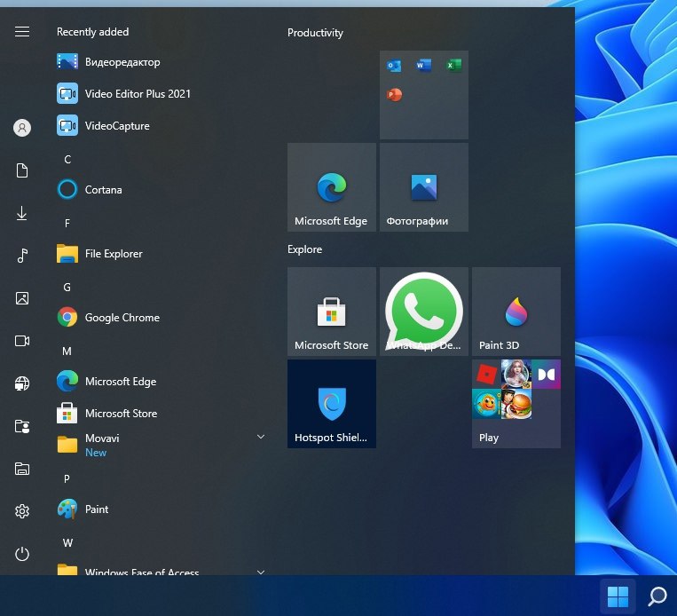Viewport: 677px width, 616px height.
Task: Click the Productivity group header
Action: pyautogui.click(x=315, y=33)
